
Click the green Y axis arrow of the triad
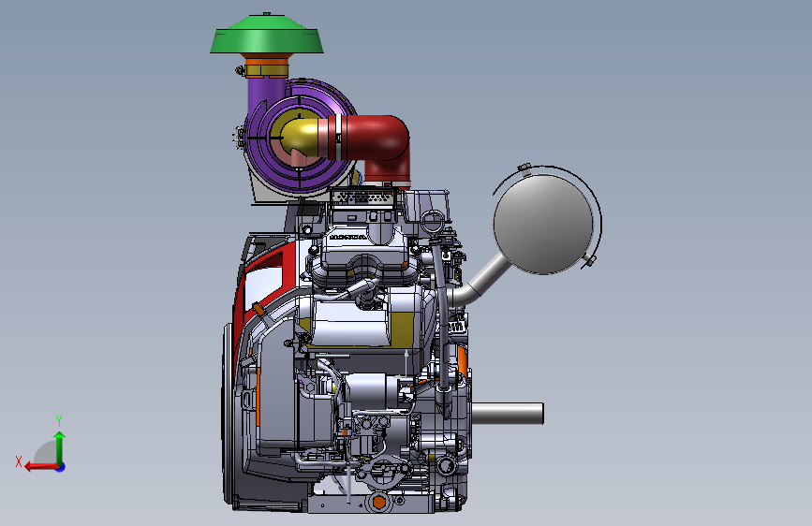(x=60, y=447)
